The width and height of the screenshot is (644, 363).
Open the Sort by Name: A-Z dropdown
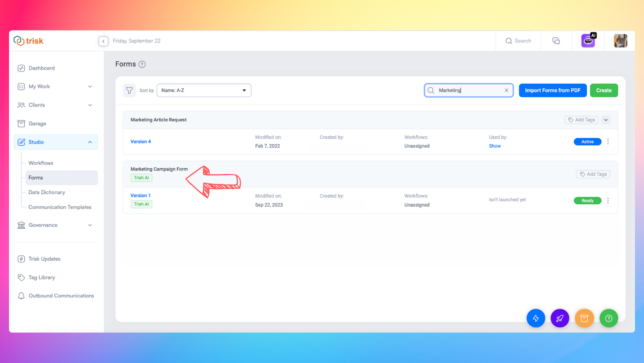(204, 90)
